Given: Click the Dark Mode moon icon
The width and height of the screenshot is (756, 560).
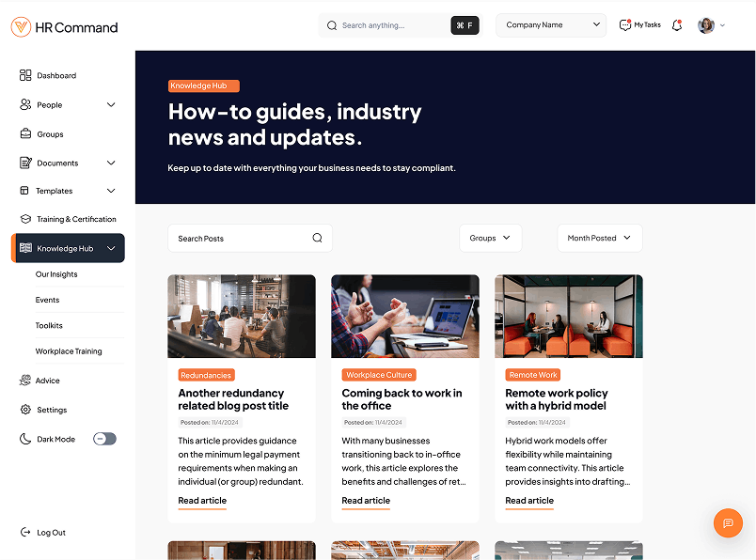Looking at the screenshot, I should click(25, 439).
